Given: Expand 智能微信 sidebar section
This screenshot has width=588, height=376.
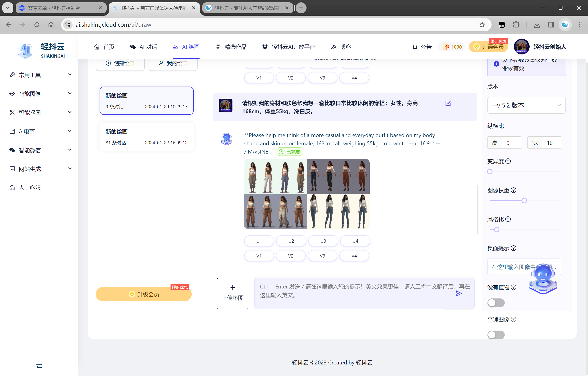Looking at the screenshot, I should pos(41,150).
